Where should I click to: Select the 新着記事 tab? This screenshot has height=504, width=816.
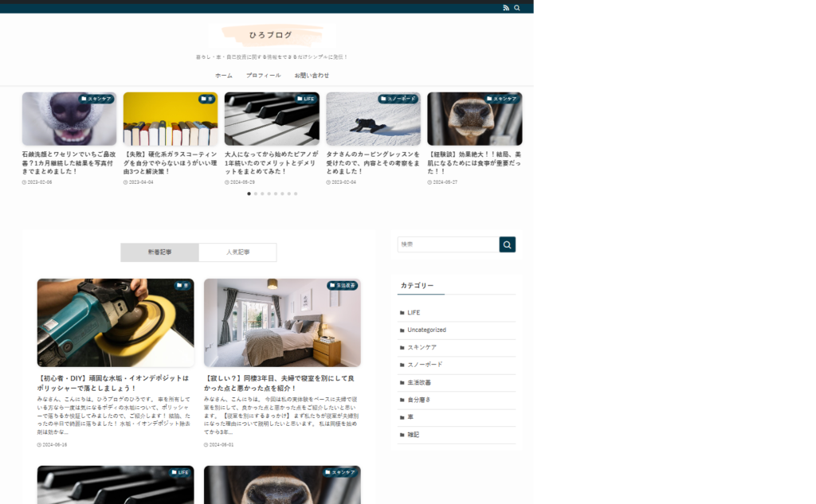tap(159, 252)
